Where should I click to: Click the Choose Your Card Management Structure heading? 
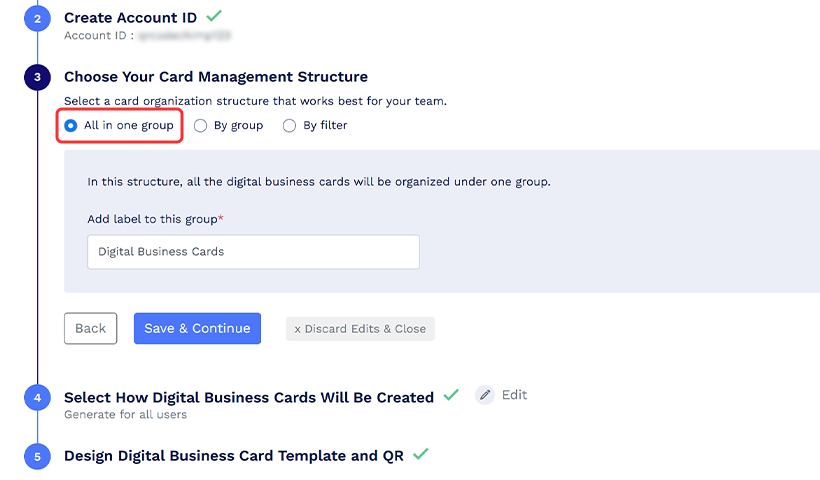[215, 77]
